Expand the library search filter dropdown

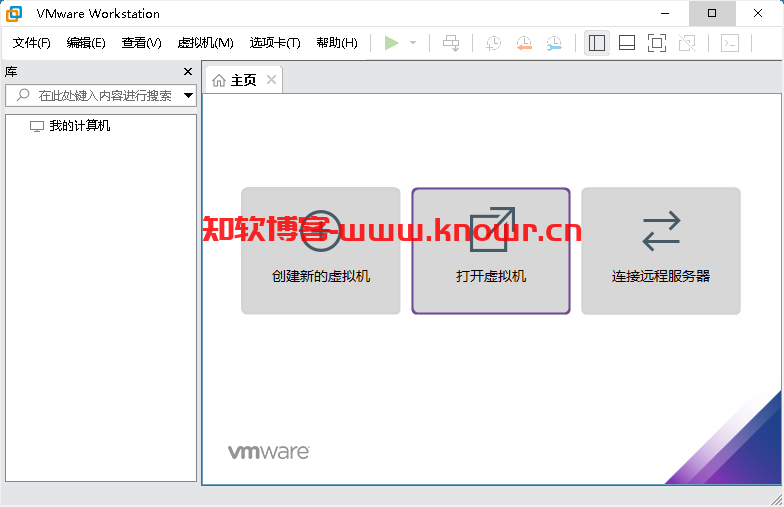point(188,96)
